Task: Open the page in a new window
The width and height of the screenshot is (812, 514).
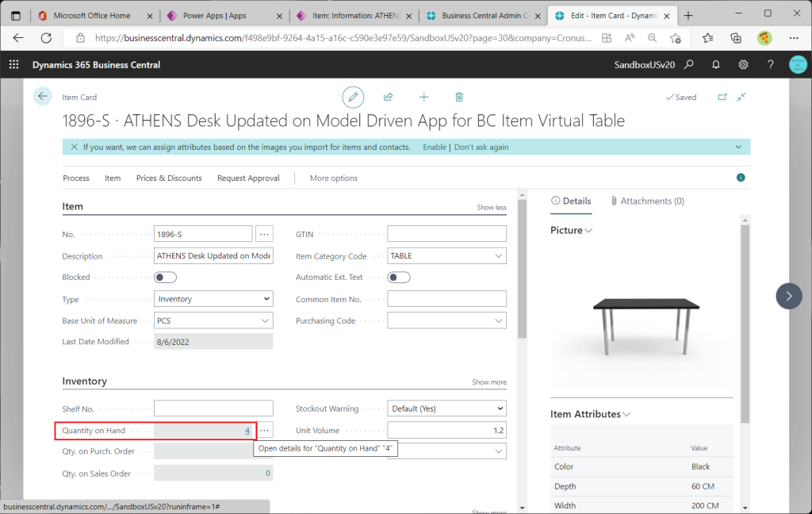Action: pos(722,97)
